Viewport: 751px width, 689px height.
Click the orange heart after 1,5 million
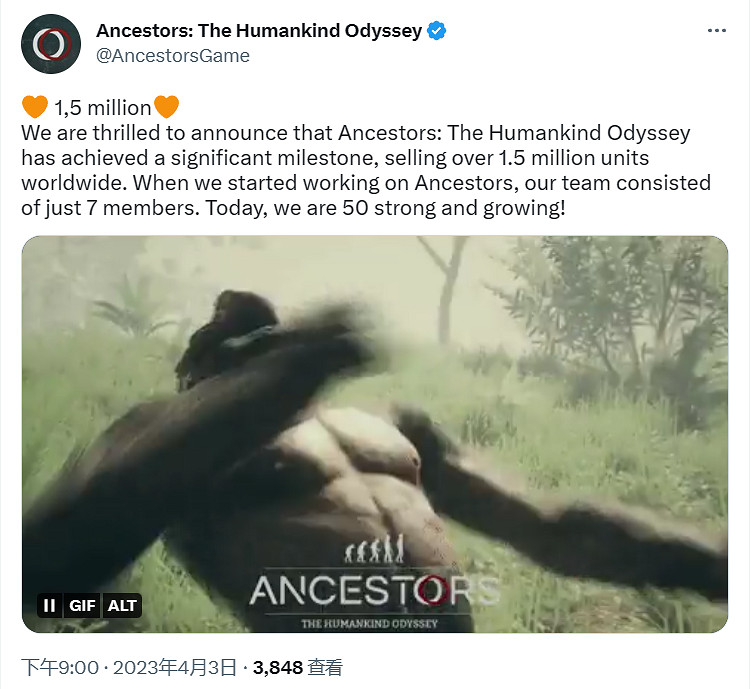[166, 107]
